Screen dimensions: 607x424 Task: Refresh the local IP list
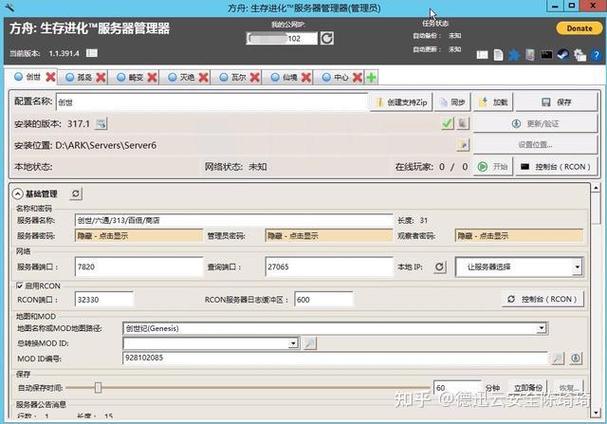(439, 267)
